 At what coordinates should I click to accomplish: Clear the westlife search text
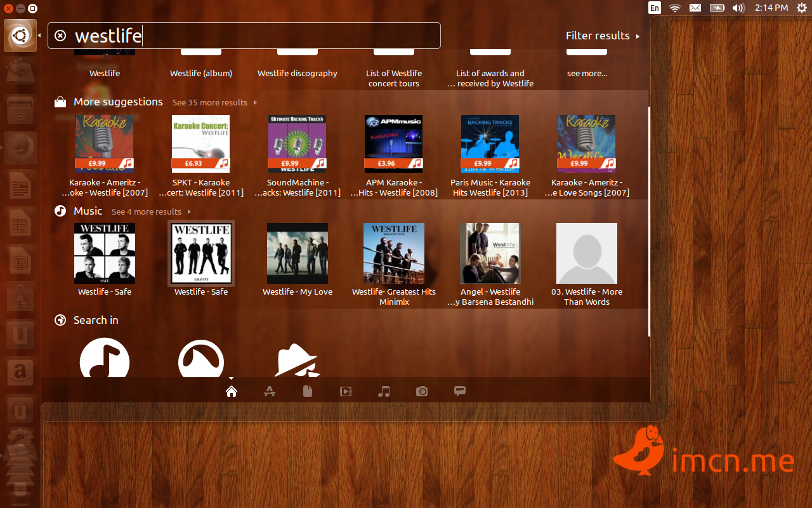[60, 36]
